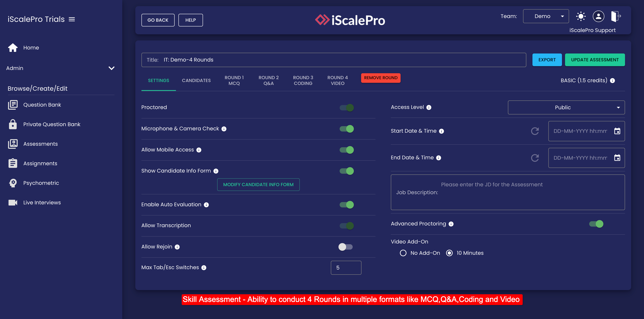Click the Max Tab/Esc Switches number field
Image resolution: width=644 pixels, height=319 pixels.
[346, 267]
